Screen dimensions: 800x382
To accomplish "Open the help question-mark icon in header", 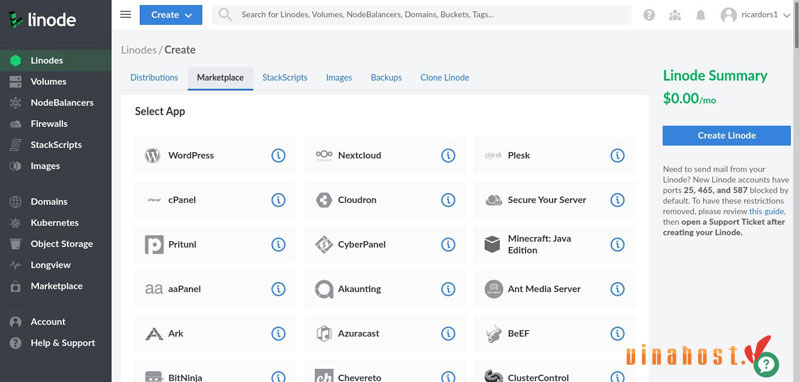I will (649, 15).
